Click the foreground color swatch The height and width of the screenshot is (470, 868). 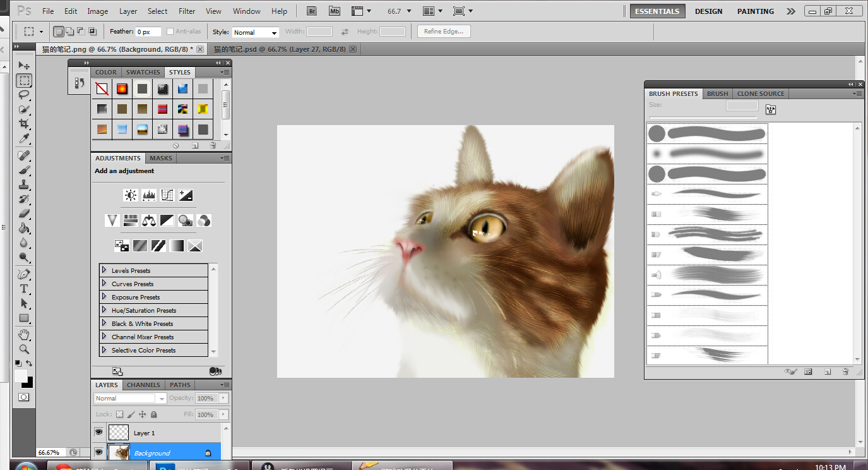point(21,376)
